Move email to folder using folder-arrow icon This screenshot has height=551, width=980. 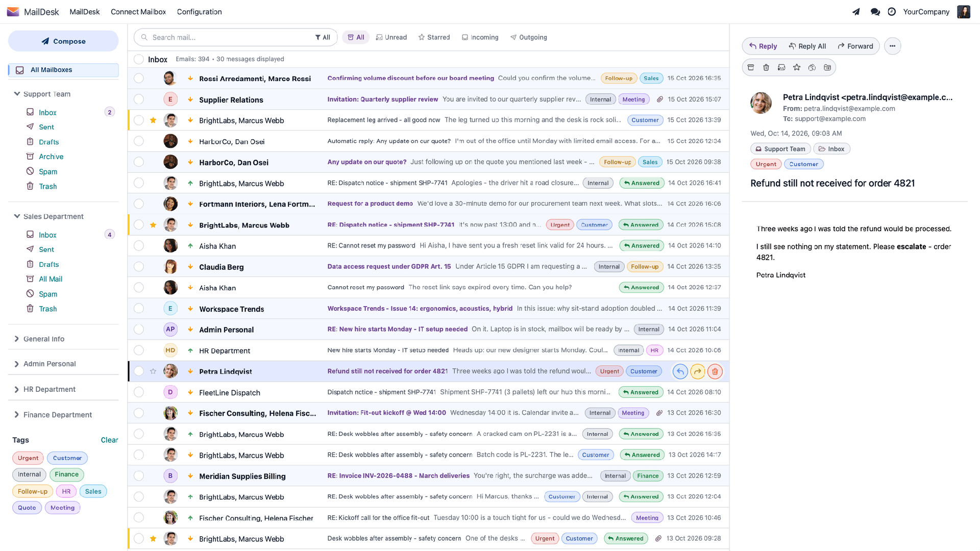click(x=827, y=67)
